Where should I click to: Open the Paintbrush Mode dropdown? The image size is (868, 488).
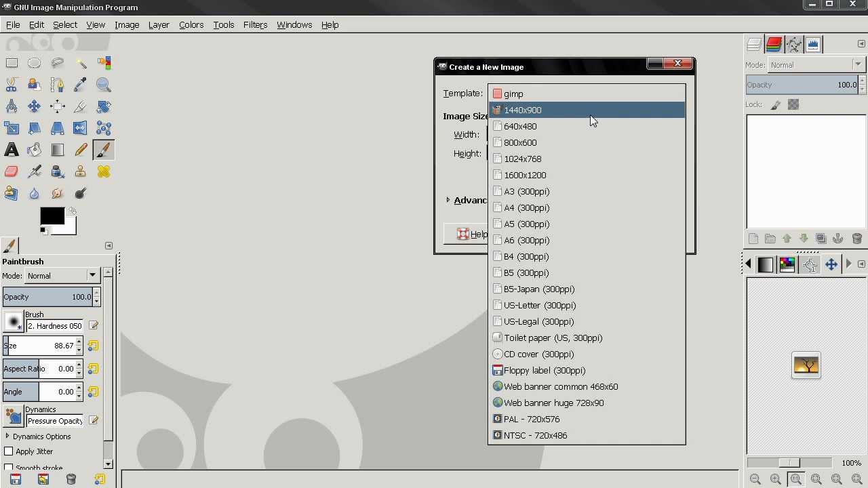[62, 276]
